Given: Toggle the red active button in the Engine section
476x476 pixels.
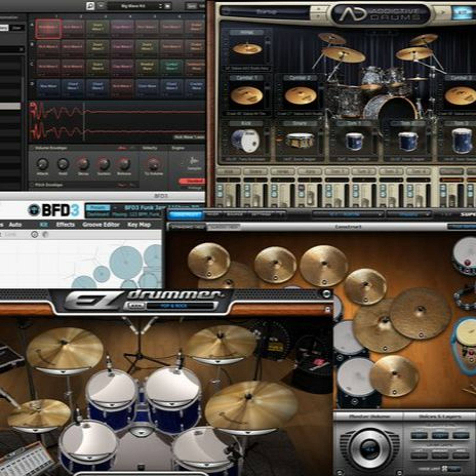Looking at the screenshot, I should click(x=192, y=181).
